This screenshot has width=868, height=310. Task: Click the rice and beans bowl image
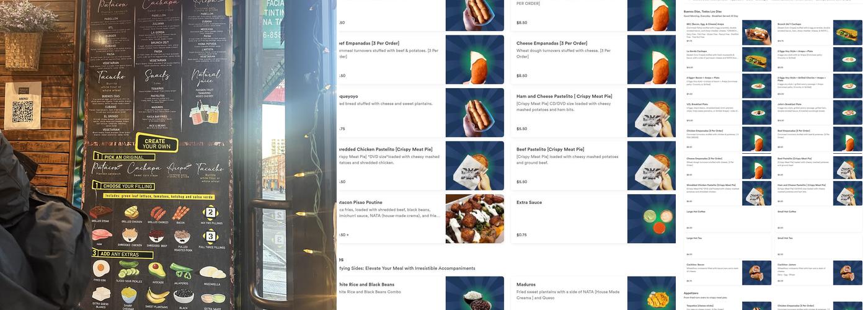pyautogui.click(x=475, y=293)
